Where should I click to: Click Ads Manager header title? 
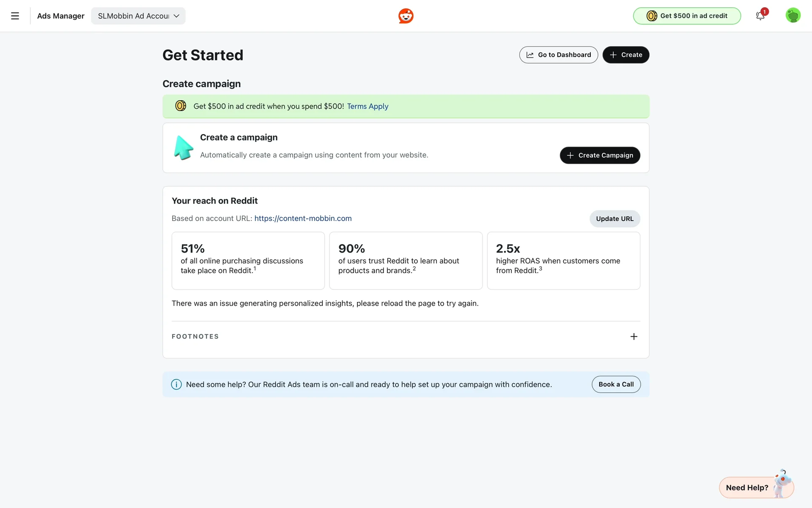click(x=61, y=16)
